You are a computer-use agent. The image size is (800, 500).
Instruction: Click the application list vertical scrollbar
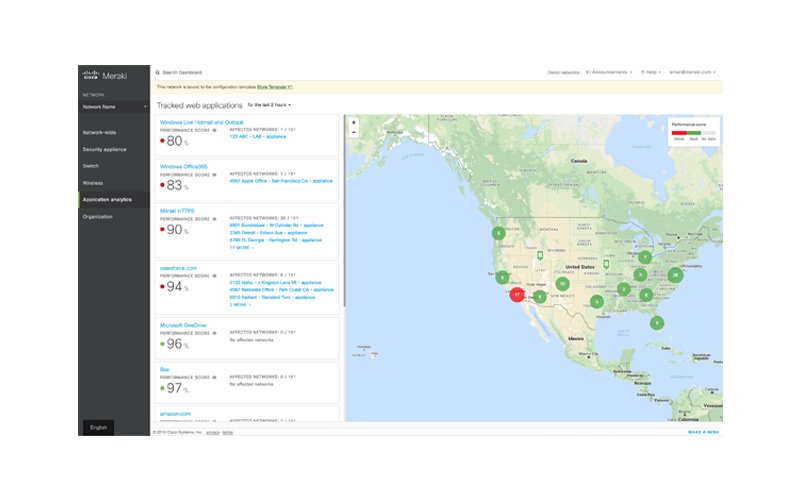tap(344, 211)
